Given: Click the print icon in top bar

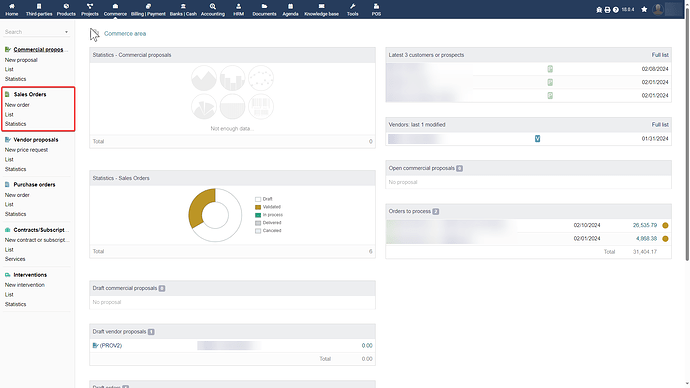Looking at the screenshot, I should point(607,10).
